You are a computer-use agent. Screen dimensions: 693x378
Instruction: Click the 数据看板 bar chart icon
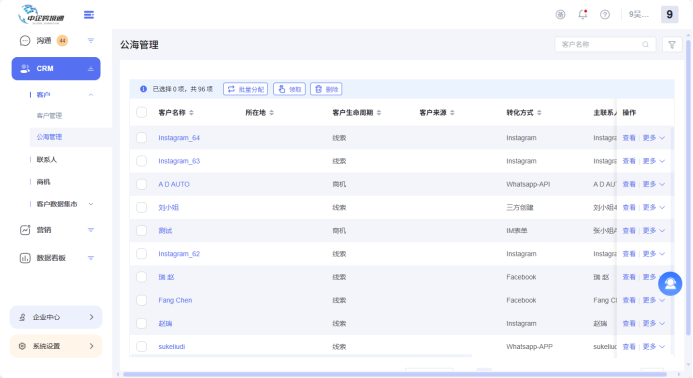25,258
